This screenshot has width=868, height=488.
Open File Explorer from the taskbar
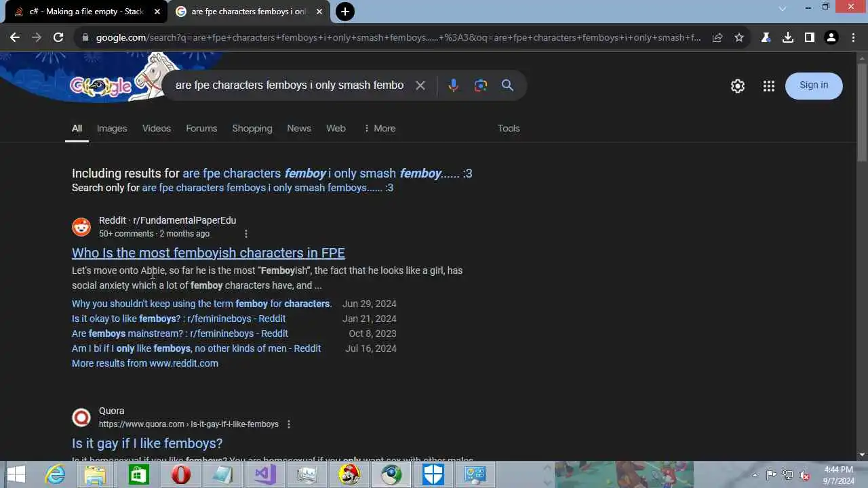click(96, 474)
